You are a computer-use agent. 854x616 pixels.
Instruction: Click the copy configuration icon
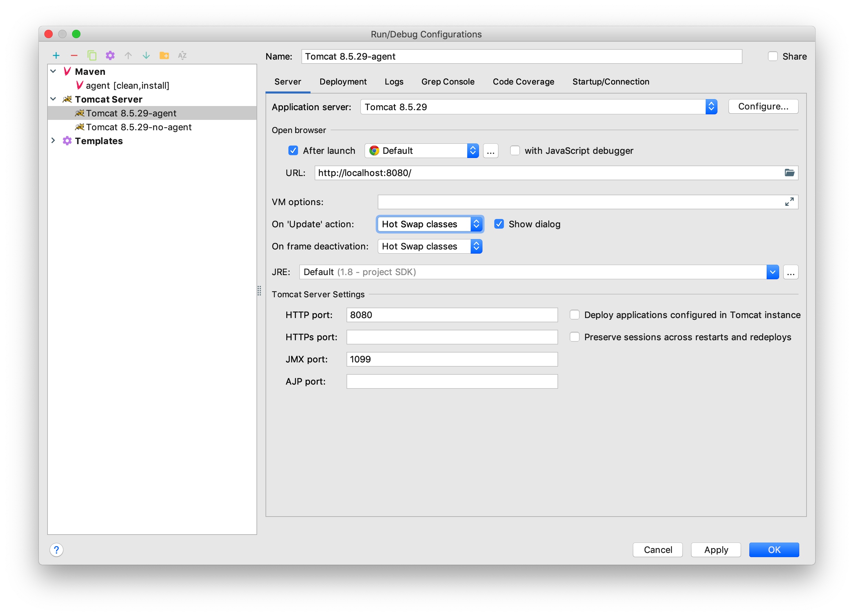click(92, 56)
